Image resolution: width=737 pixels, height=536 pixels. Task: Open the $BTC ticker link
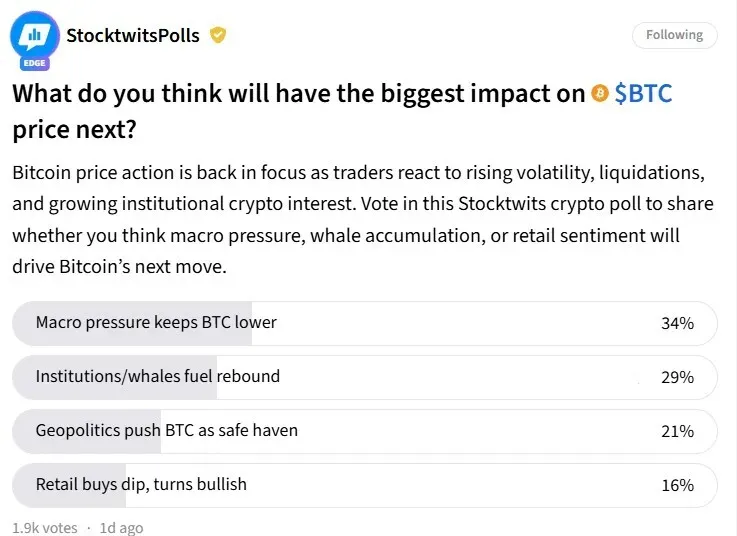(643, 94)
